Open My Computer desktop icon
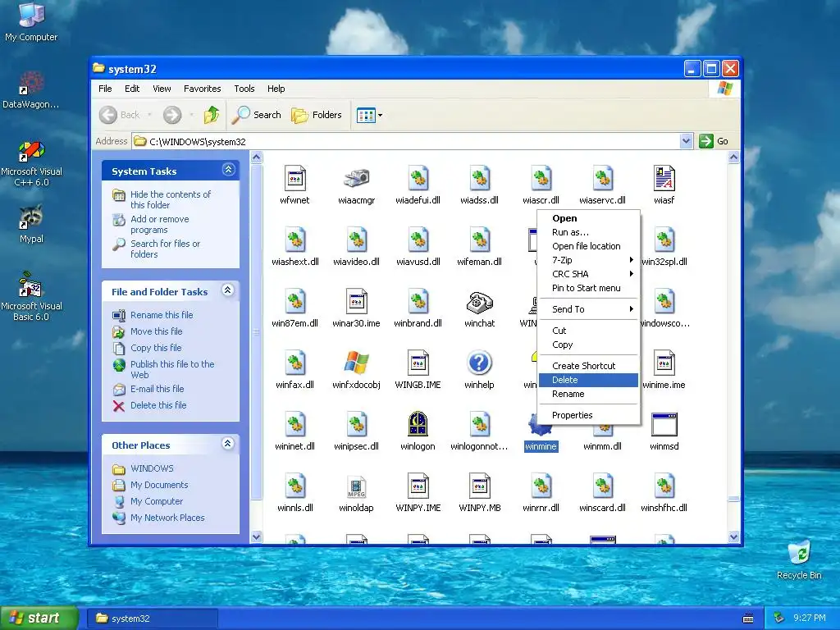840x630 pixels. coord(31,21)
